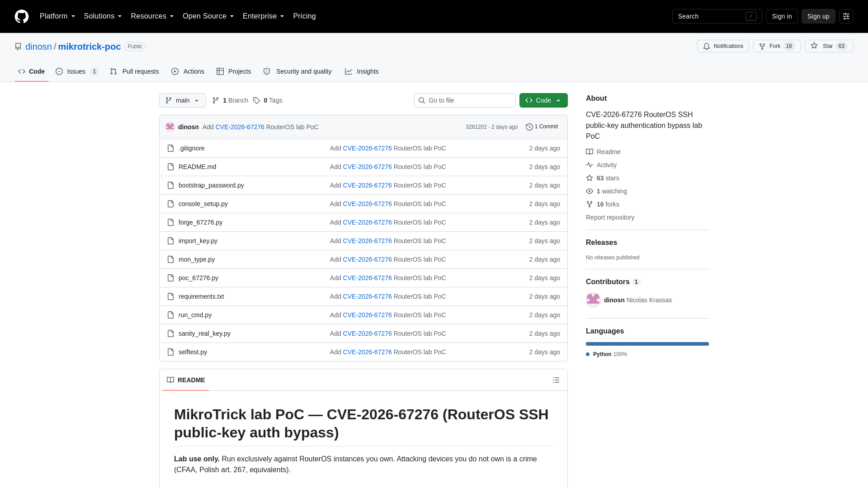Click the file icon for forge_67276.py

click(170, 222)
